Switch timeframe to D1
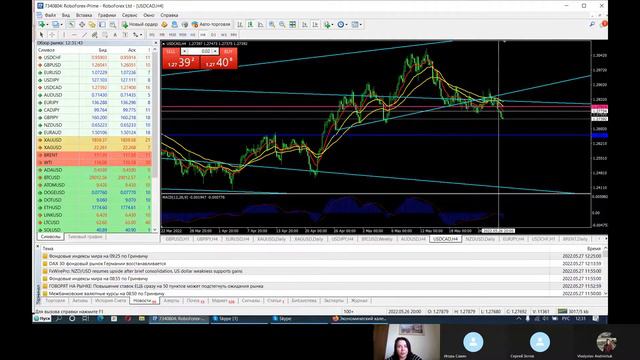This screenshot has width=640, height=360. pos(213,35)
